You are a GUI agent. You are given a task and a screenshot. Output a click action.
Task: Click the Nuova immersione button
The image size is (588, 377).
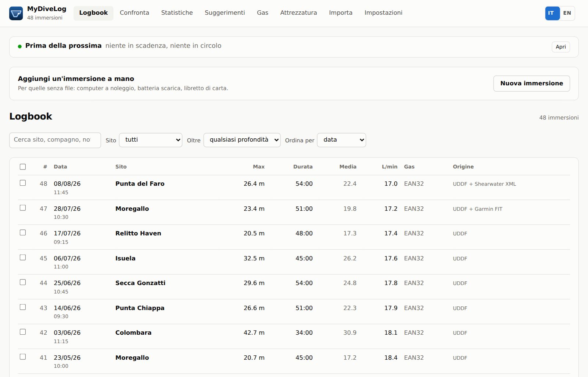coord(531,83)
